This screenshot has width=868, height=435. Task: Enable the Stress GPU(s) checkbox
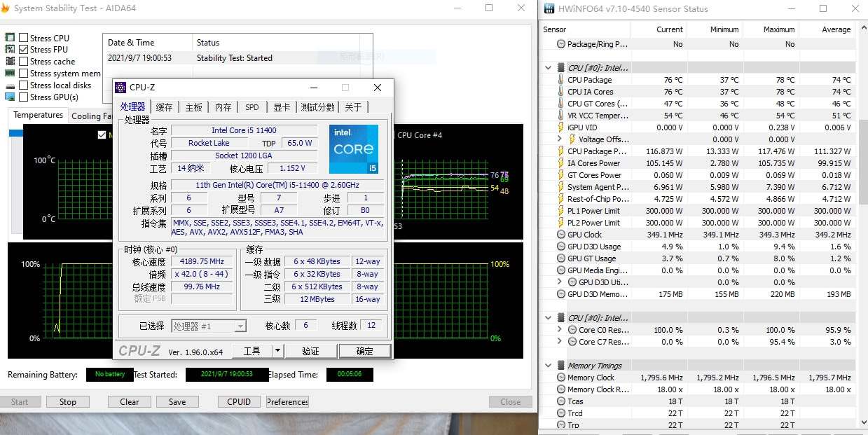(24, 97)
